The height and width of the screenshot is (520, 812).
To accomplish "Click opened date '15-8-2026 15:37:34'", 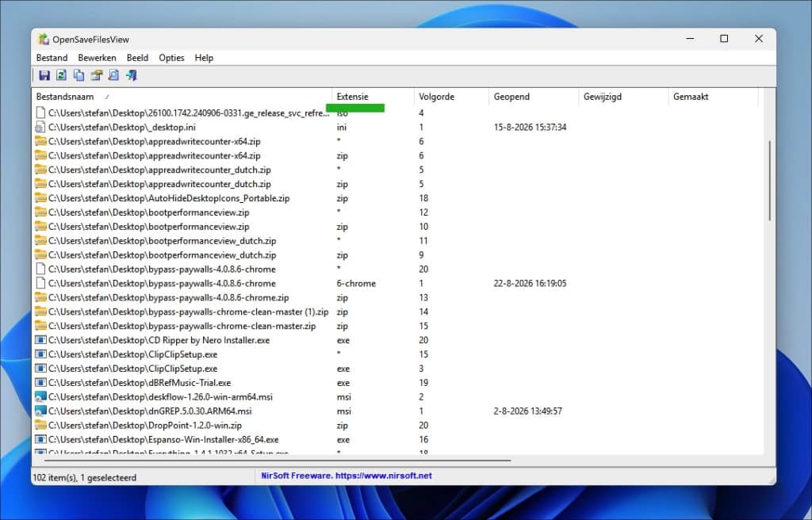I will click(x=530, y=128).
